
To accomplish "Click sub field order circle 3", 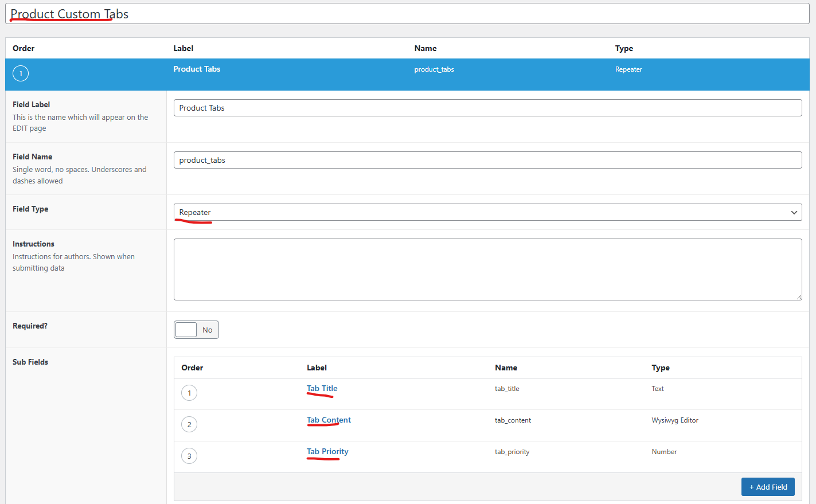I will coord(189,456).
